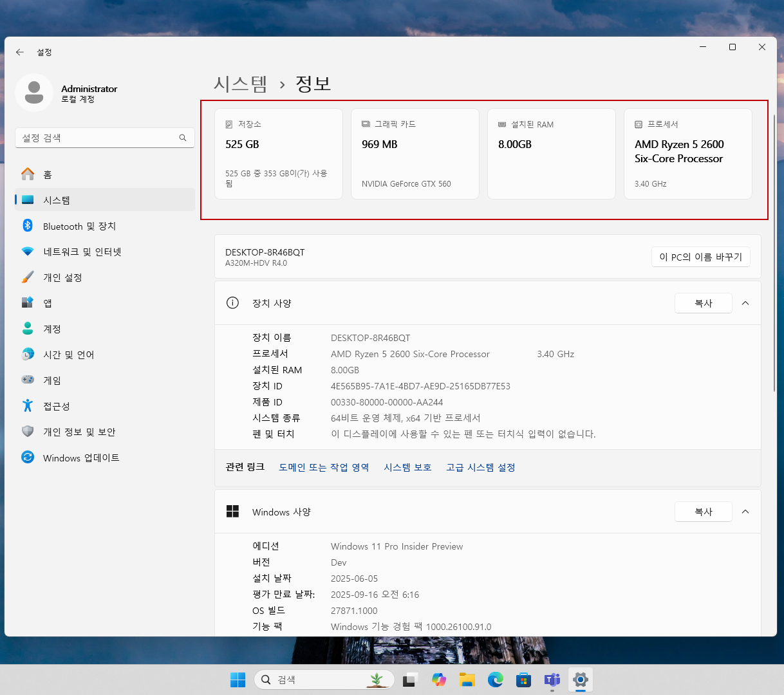The height and width of the screenshot is (695, 784).
Task: Open Microsoft Store from the taskbar
Action: click(524, 680)
